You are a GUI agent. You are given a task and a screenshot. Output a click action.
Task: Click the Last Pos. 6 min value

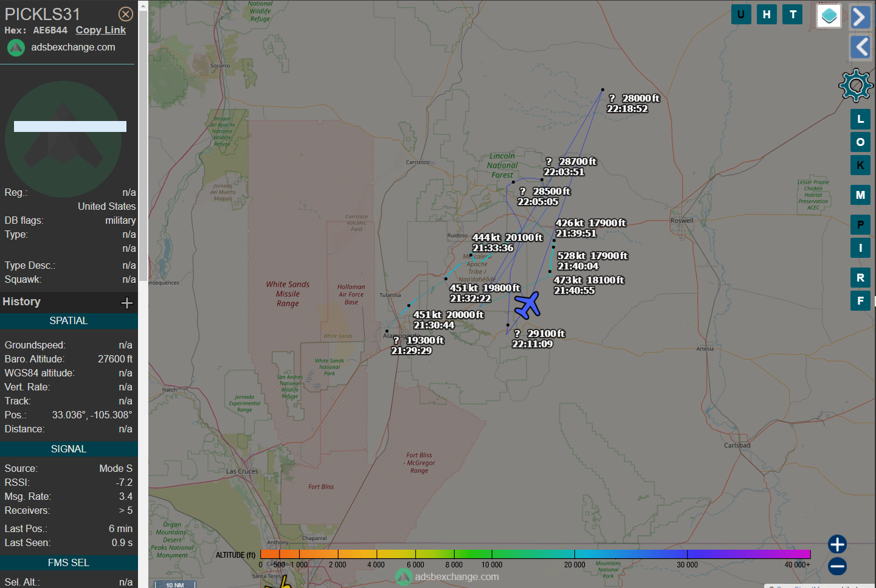click(120, 529)
